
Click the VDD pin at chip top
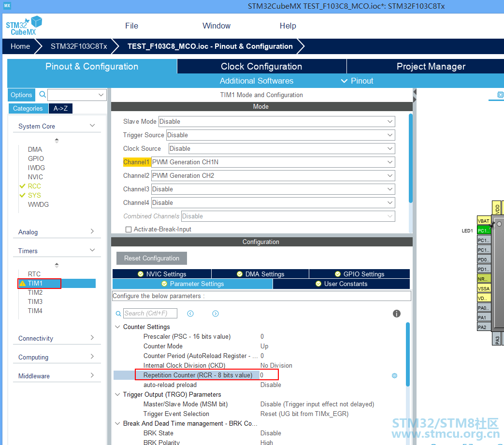[497, 208]
